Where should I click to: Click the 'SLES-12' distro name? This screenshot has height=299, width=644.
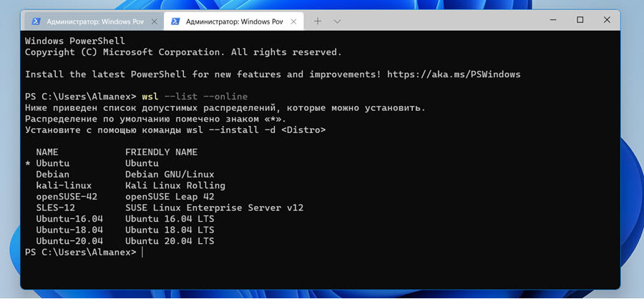click(x=55, y=208)
